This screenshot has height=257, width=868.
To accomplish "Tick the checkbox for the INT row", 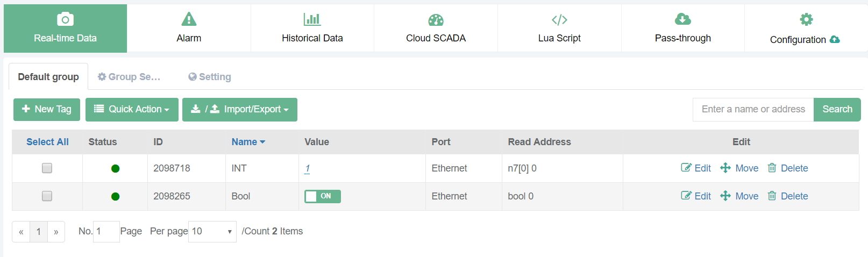I will (47, 168).
